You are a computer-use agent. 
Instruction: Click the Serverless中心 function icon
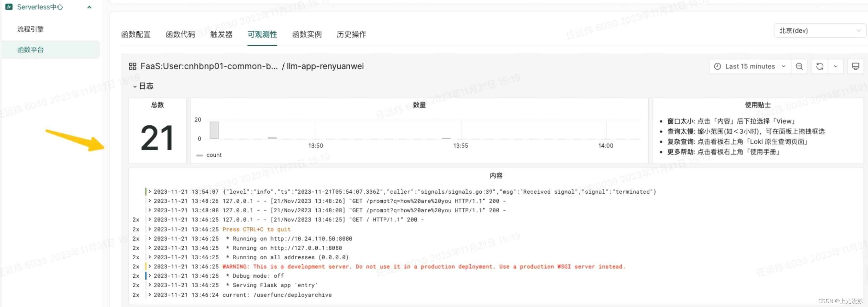tap(9, 7)
